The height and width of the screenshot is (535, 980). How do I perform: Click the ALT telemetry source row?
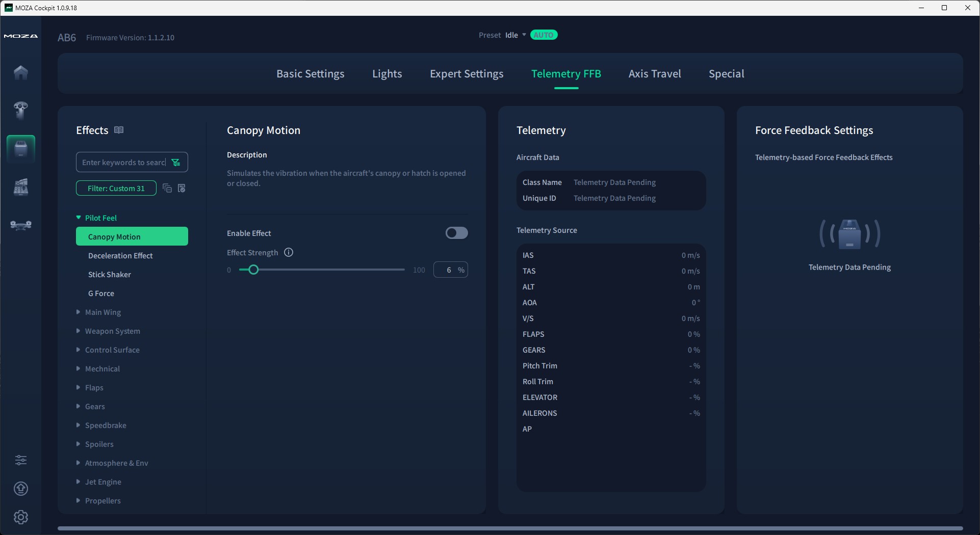[611, 287]
